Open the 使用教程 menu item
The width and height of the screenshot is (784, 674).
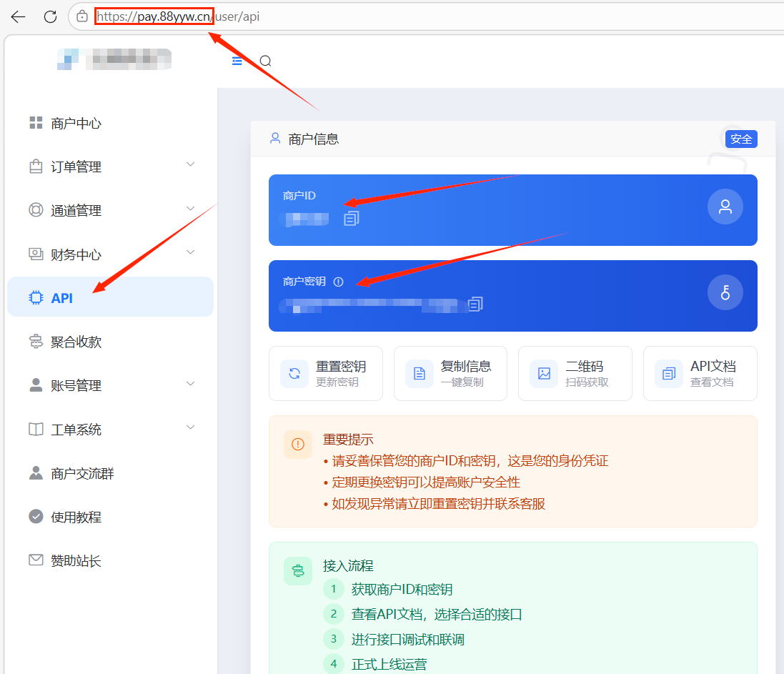[76, 517]
